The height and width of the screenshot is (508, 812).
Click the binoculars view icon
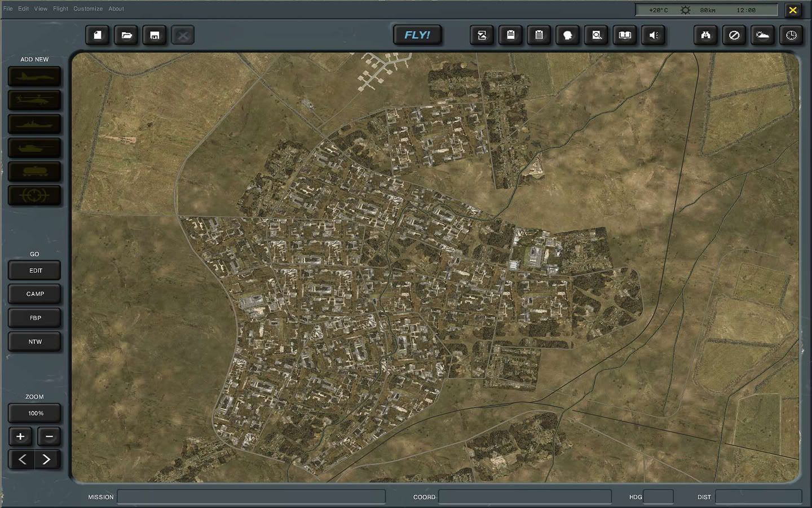pos(705,35)
